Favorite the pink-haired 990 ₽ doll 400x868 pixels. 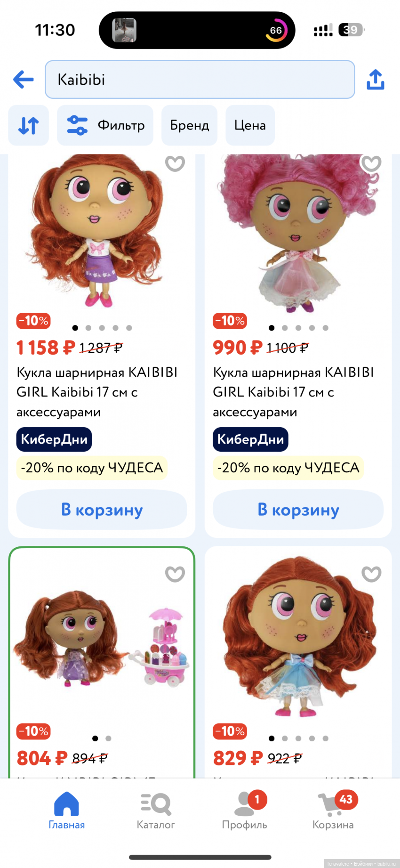pos(371,163)
